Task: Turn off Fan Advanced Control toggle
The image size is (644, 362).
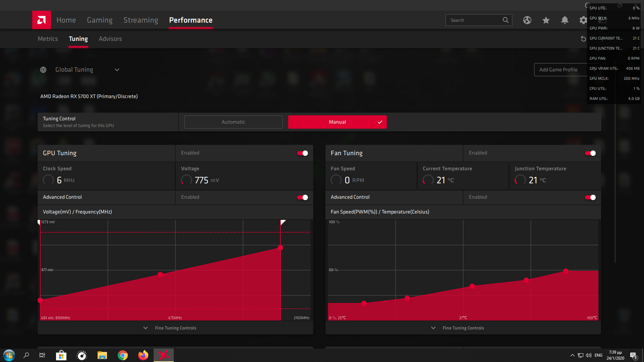Action: pyautogui.click(x=590, y=197)
